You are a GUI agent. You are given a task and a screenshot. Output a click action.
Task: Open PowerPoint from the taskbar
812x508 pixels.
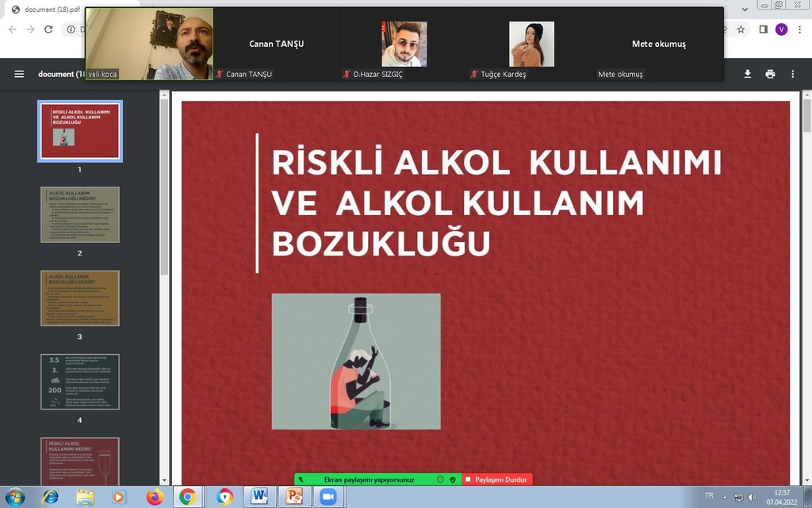(293, 497)
